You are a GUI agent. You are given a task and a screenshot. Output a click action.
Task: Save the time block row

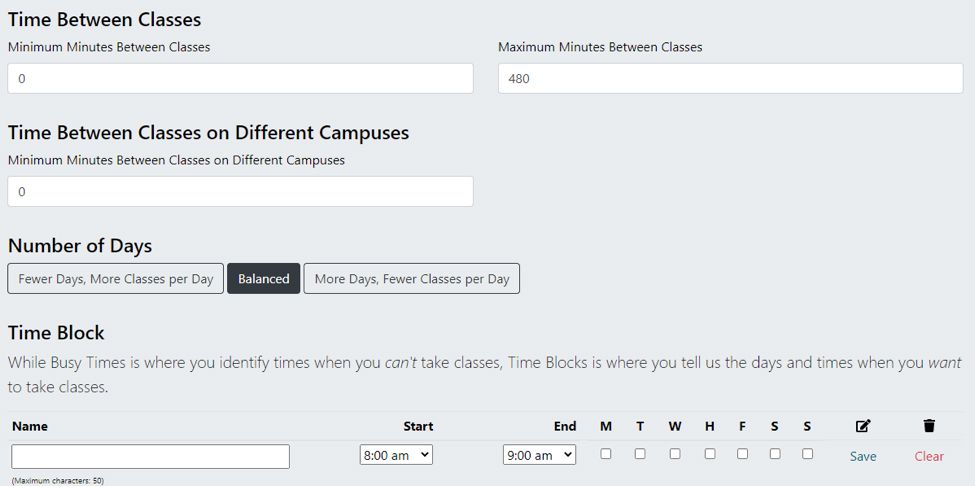(863, 456)
